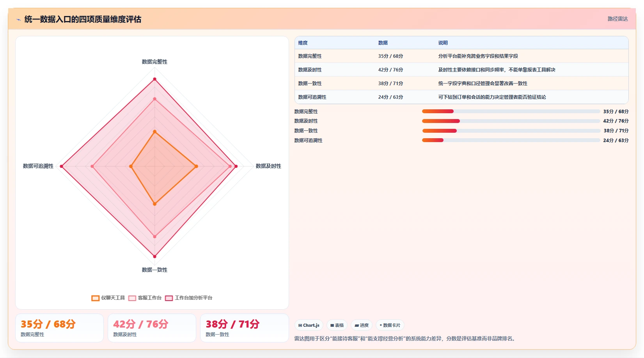Click the 维度 table column header

click(x=303, y=43)
